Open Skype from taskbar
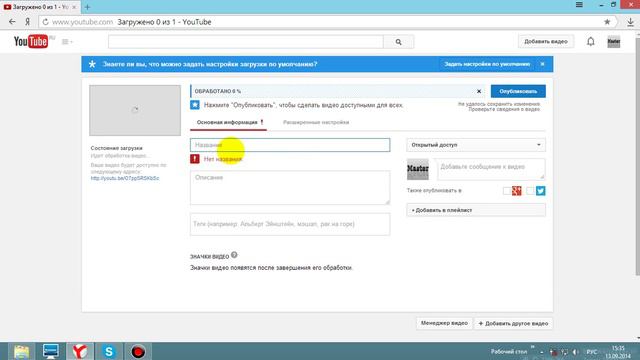Viewport: 640px width, 360px height. click(x=109, y=351)
